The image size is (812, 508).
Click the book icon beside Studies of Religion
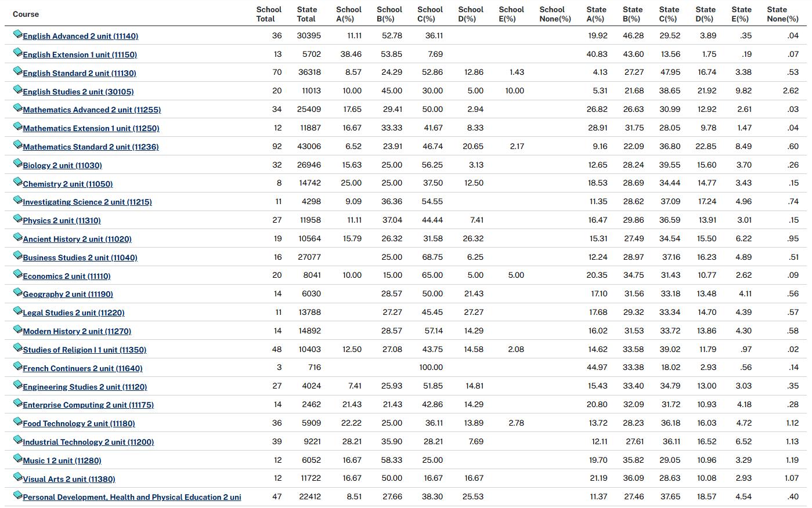pyautogui.click(x=17, y=349)
